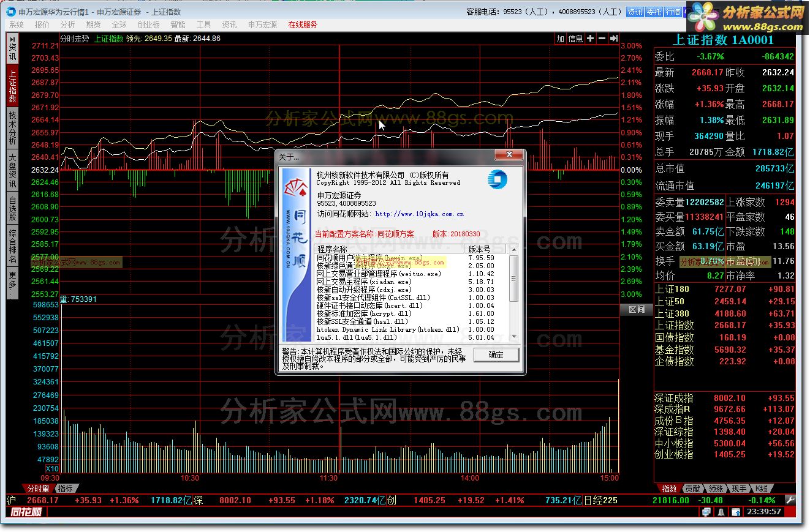Select 核新标准加密库(hcrypt.dll) row
The width and height of the screenshot is (810, 532).
[411, 313]
